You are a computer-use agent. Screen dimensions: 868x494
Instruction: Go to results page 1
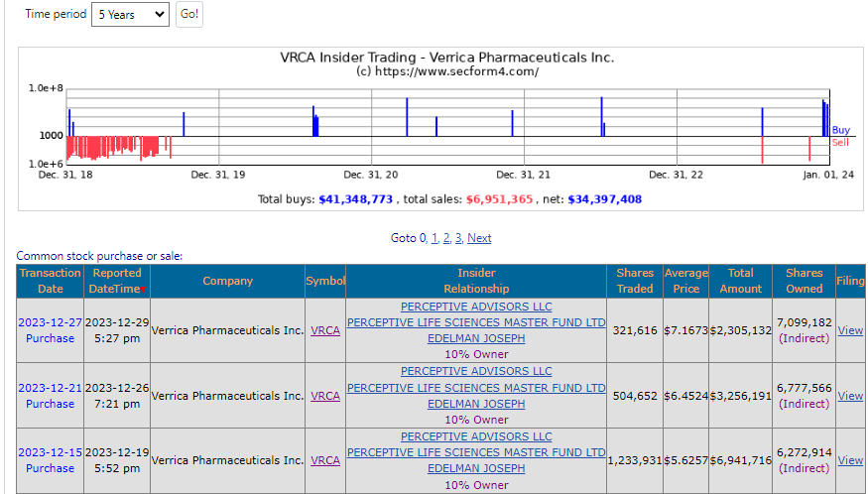click(434, 238)
